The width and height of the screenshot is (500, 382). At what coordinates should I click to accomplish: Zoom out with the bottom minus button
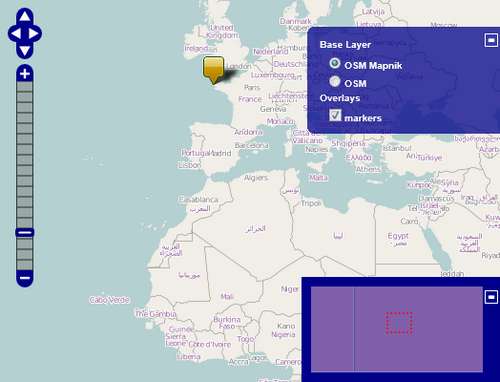(25, 278)
